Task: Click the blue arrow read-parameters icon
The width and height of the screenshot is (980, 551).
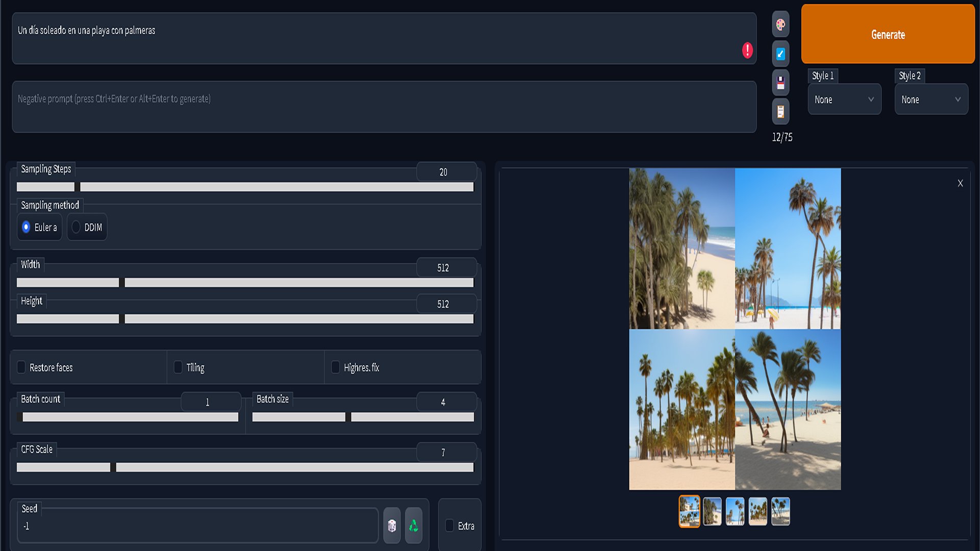Action: pos(780,54)
